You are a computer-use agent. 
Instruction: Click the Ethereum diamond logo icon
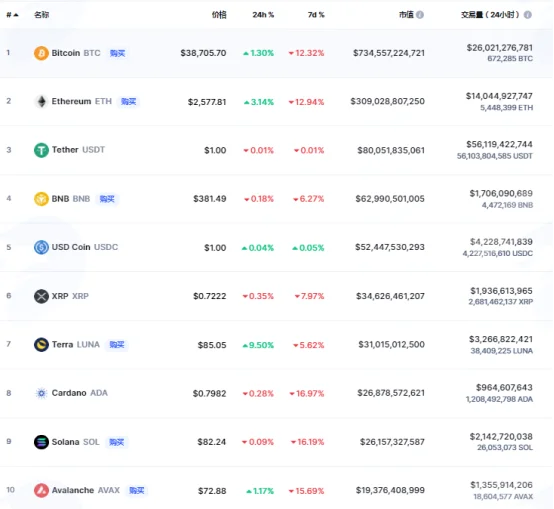[x=41, y=102]
